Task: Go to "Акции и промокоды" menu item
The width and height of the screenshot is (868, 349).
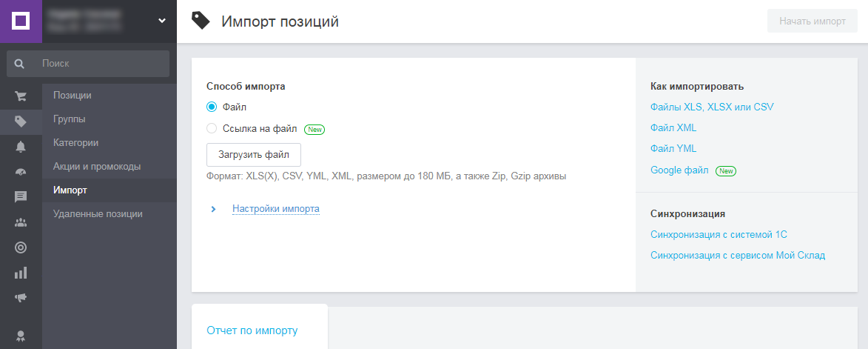Action: [97, 167]
